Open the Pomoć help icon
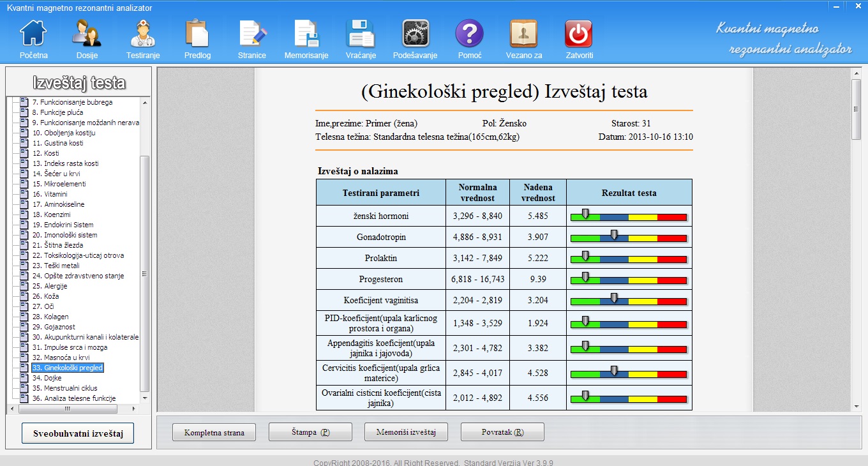This screenshot has height=466, width=868. tap(469, 34)
